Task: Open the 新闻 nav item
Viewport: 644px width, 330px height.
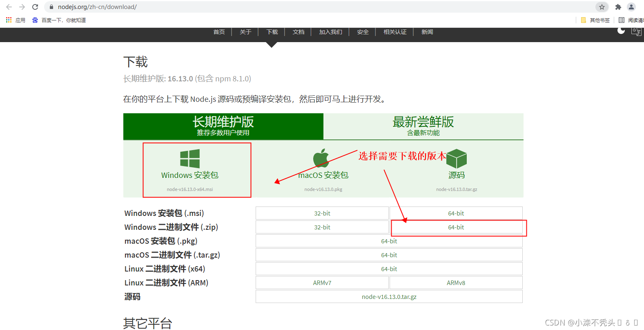Action: click(427, 32)
